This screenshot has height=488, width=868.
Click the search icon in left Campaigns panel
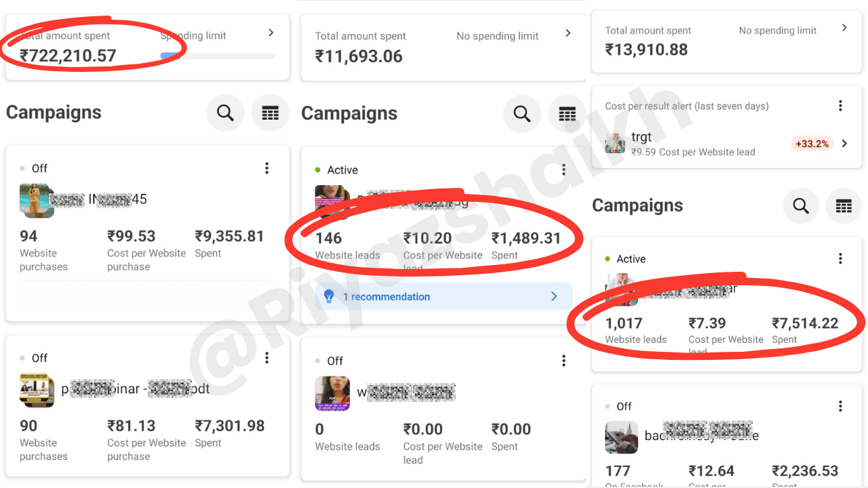coord(225,113)
